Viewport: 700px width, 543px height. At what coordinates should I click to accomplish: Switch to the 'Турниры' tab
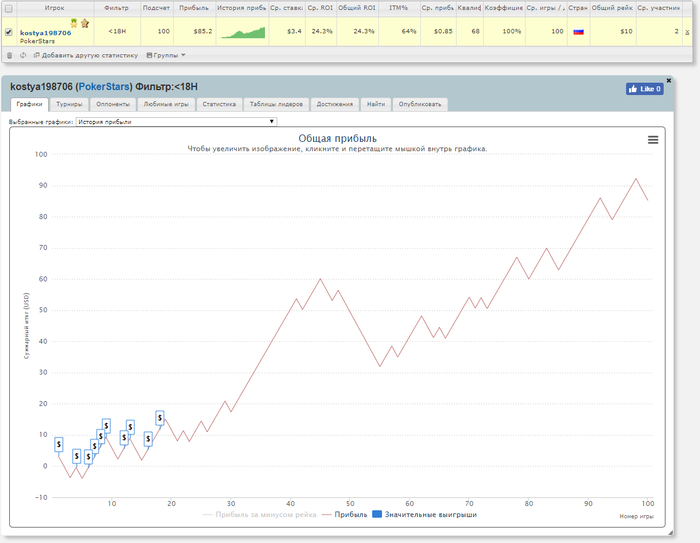click(69, 104)
